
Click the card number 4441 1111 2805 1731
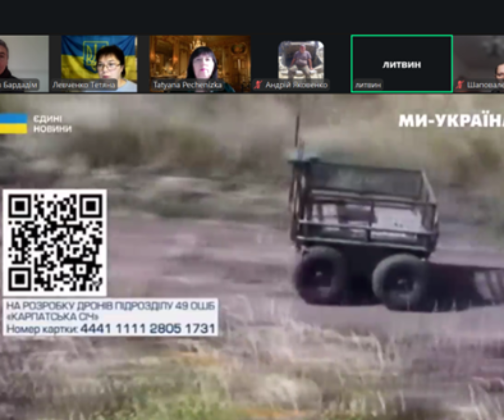[148, 329]
